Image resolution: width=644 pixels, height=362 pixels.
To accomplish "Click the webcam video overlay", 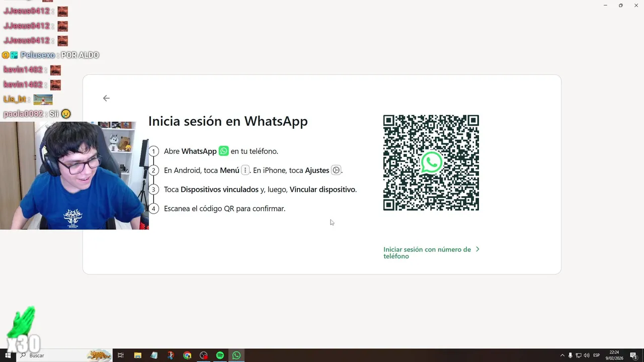I will pos(74,175).
